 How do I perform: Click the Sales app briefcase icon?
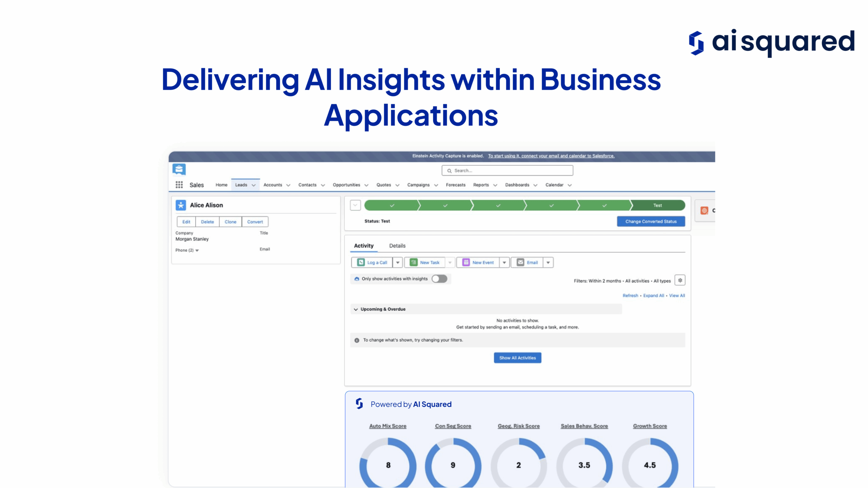[x=179, y=169]
